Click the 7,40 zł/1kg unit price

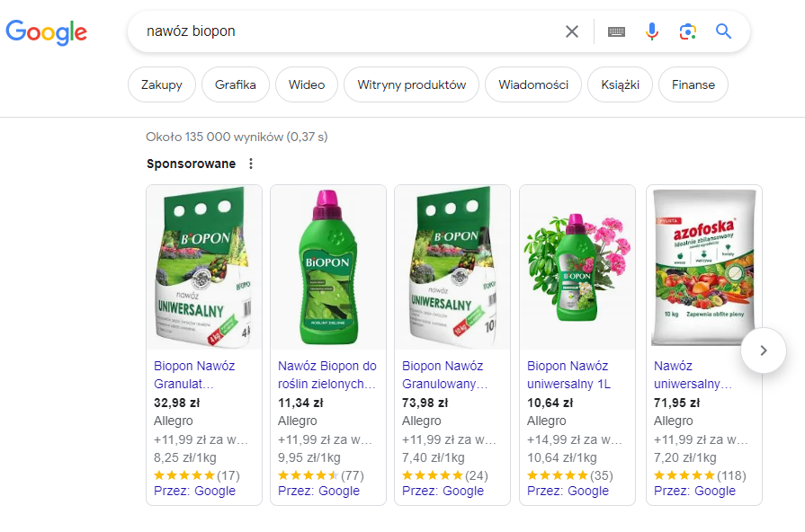[434, 457]
